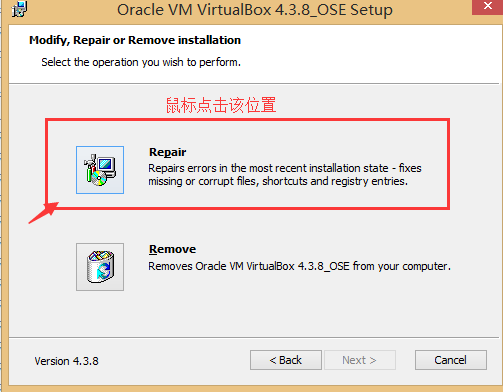Viewport: 503px width, 392px height.
Task: Click the top edge of the red rectangle
Action: pyautogui.click(x=247, y=120)
